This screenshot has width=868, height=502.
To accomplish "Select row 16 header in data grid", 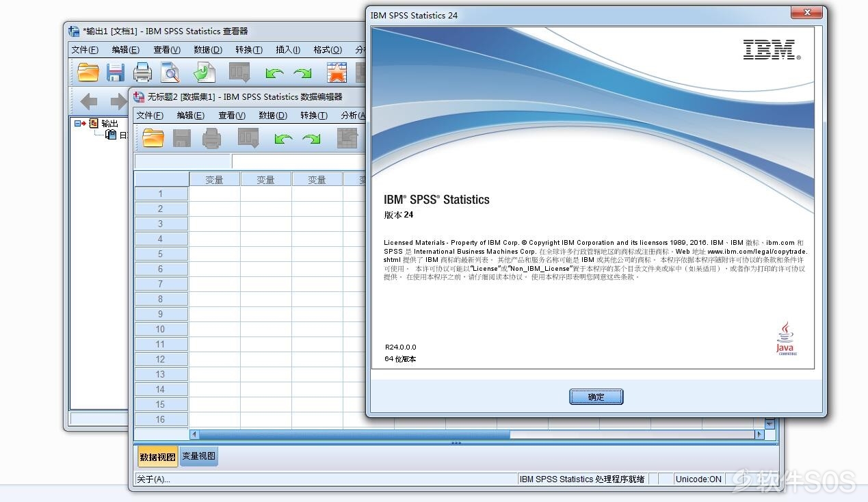I will [x=161, y=419].
